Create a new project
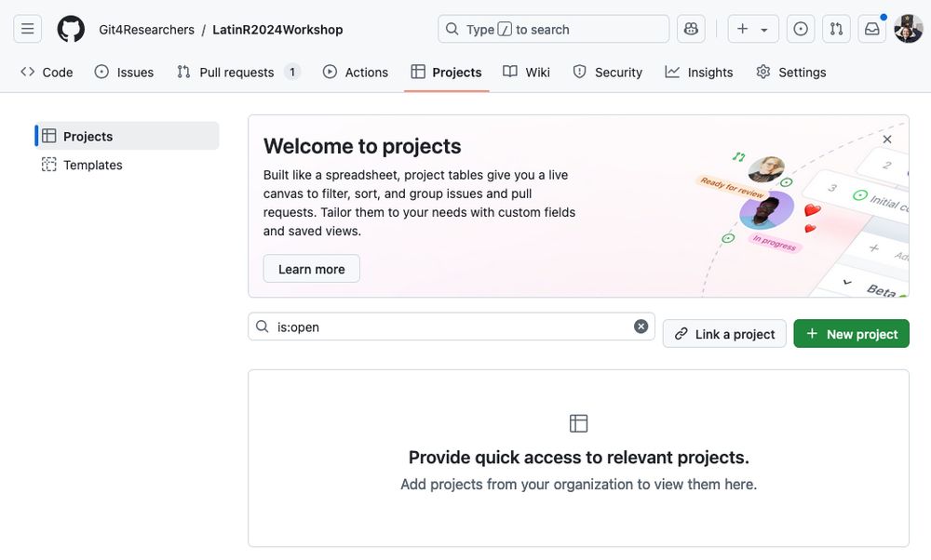The width and height of the screenshot is (931, 560). 851,333
